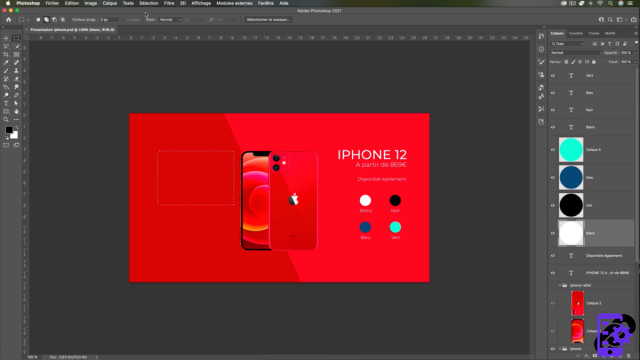The image size is (640, 360).
Task: Click the foreground black color swatch
Action: pyautogui.click(x=8, y=130)
